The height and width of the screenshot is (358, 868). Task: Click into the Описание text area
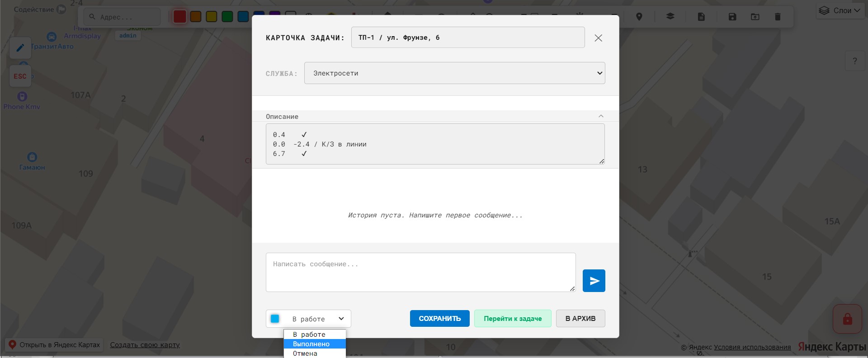point(435,144)
